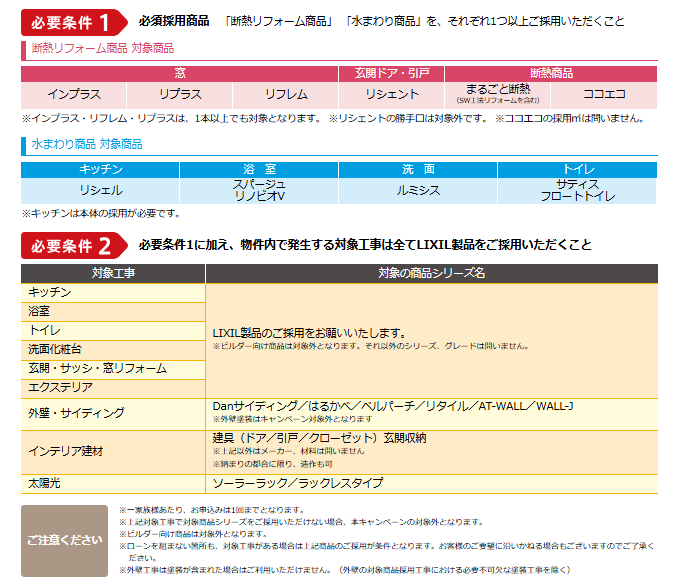Click the ※一家族様あたり notice line
Viewport: 683px width, 586px height.
click(212, 510)
